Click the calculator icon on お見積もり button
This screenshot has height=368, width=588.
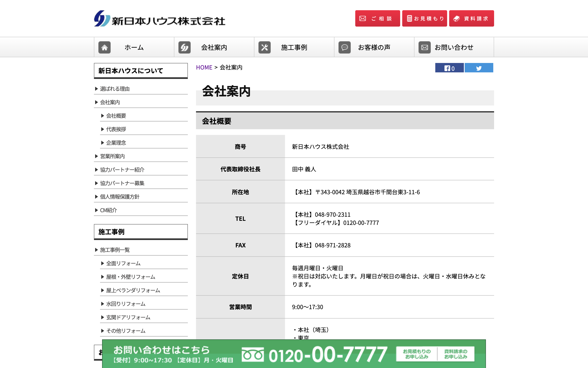coord(409,18)
